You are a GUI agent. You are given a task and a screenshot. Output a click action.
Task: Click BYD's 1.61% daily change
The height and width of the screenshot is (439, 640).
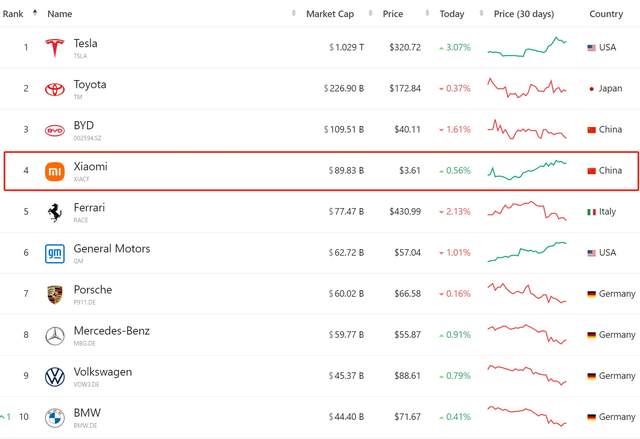click(458, 130)
